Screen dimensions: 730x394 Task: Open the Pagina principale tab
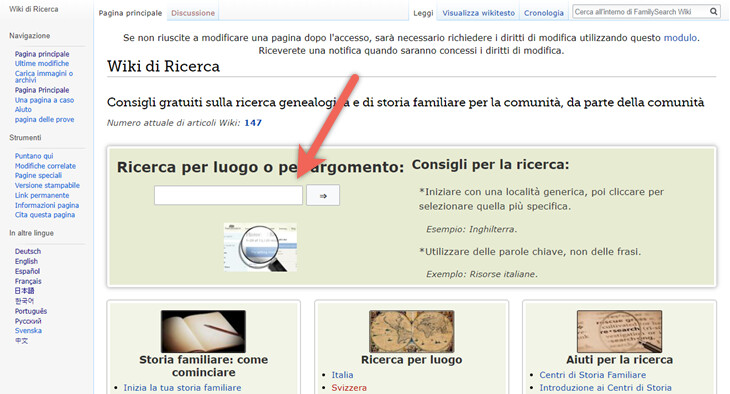(x=130, y=13)
